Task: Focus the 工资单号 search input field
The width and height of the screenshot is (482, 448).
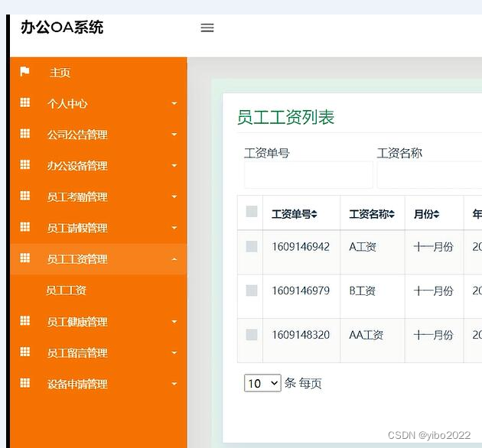Action: (308, 175)
